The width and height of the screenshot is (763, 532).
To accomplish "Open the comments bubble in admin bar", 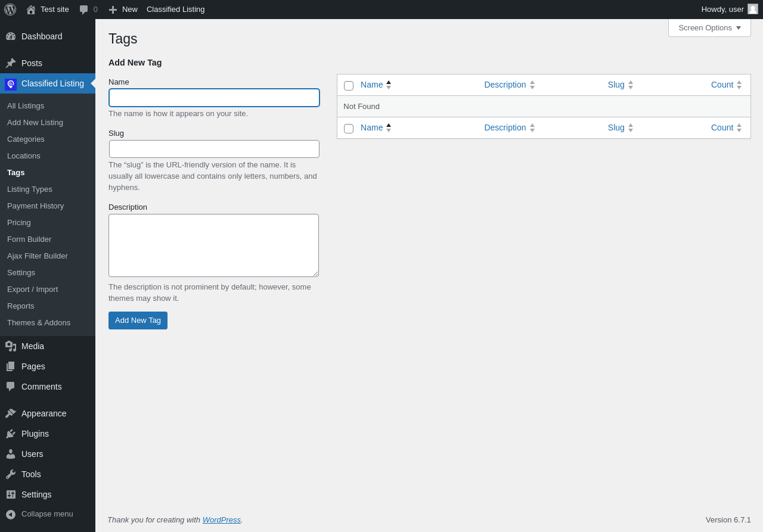I will tap(84, 10).
